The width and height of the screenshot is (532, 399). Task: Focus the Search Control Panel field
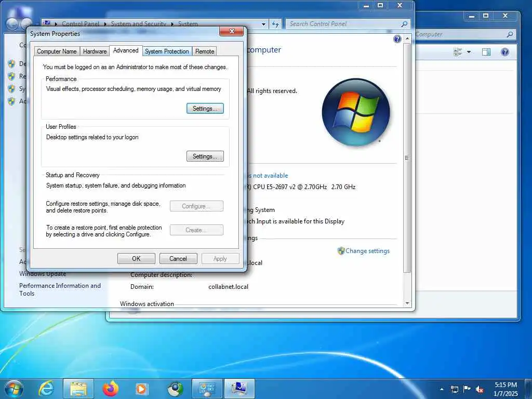click(343, 24)
